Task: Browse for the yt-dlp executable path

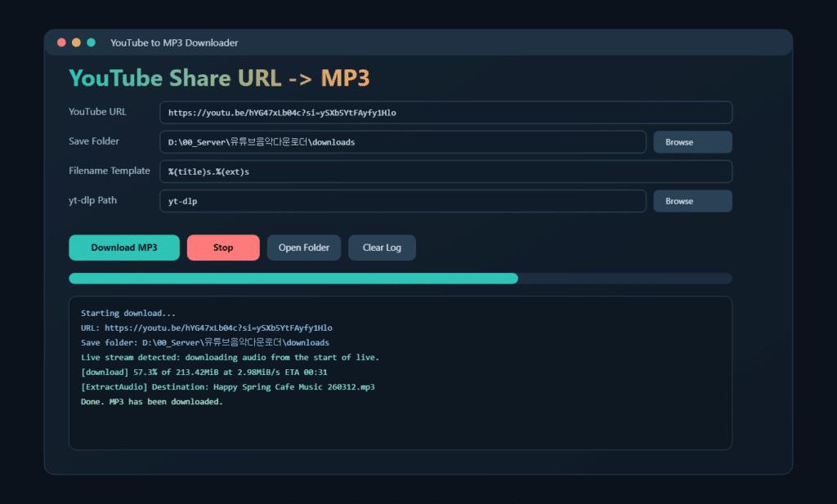Action: coord(692,201)
